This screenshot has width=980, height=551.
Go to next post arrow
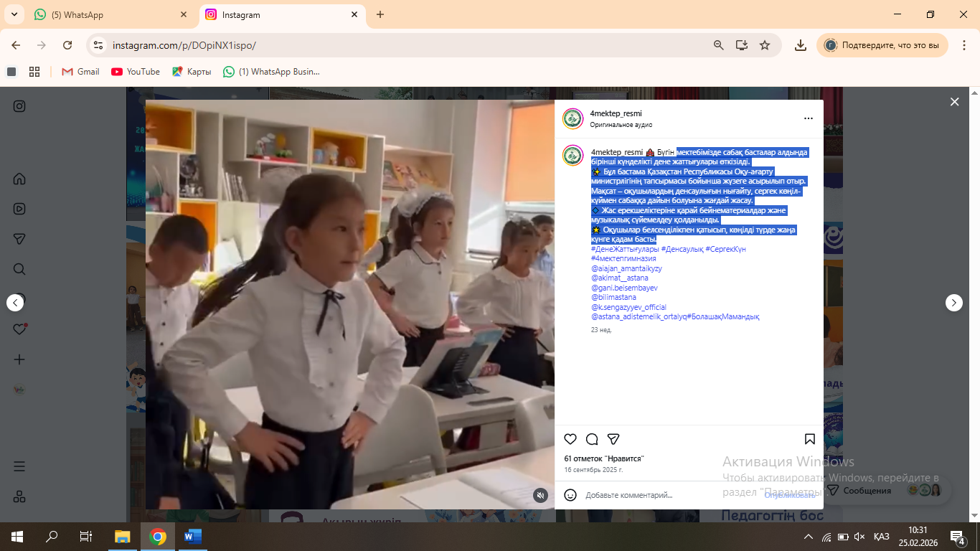tap(953, 303)
